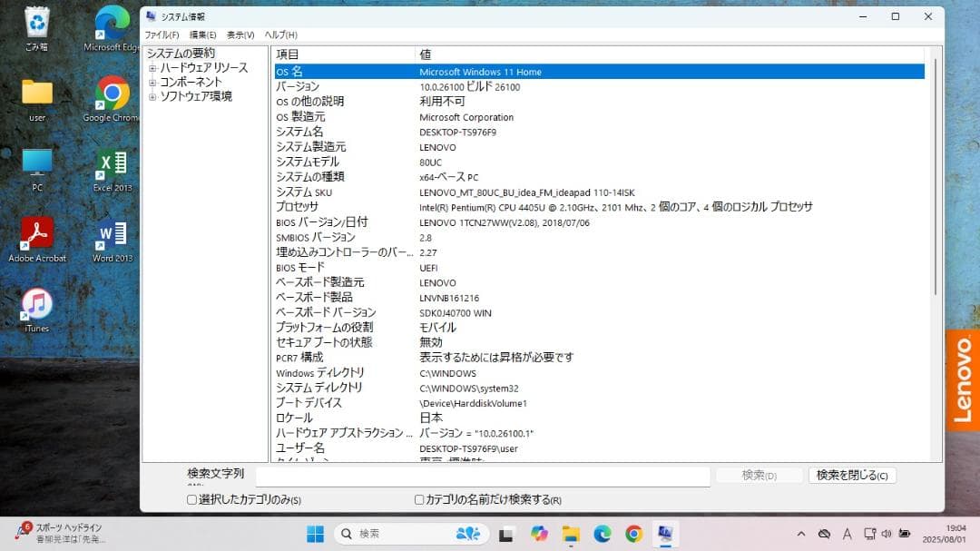Click the IME input mode A indicator
Screen dimensions: 980x551
pos(847,534)
